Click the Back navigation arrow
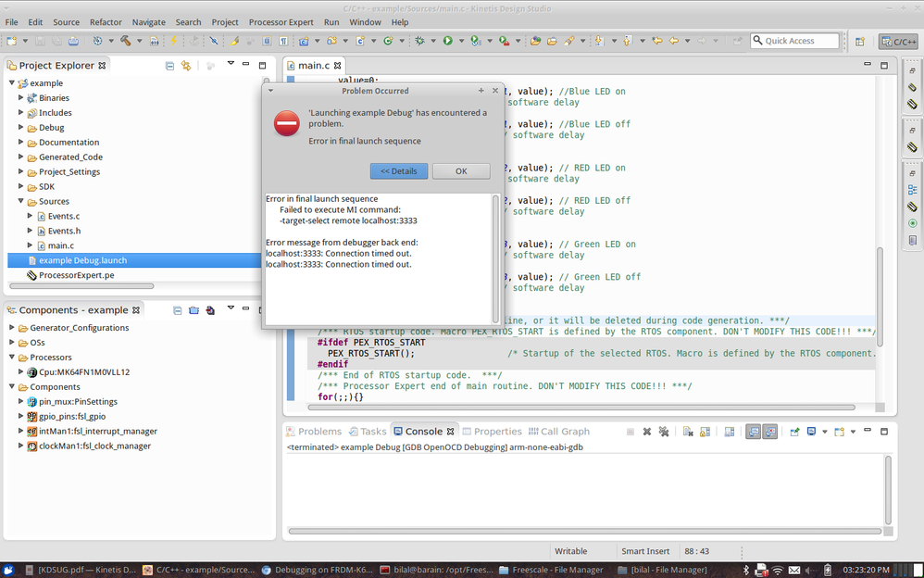The height and width of the screenshot is (578, 924). point(673,41)
